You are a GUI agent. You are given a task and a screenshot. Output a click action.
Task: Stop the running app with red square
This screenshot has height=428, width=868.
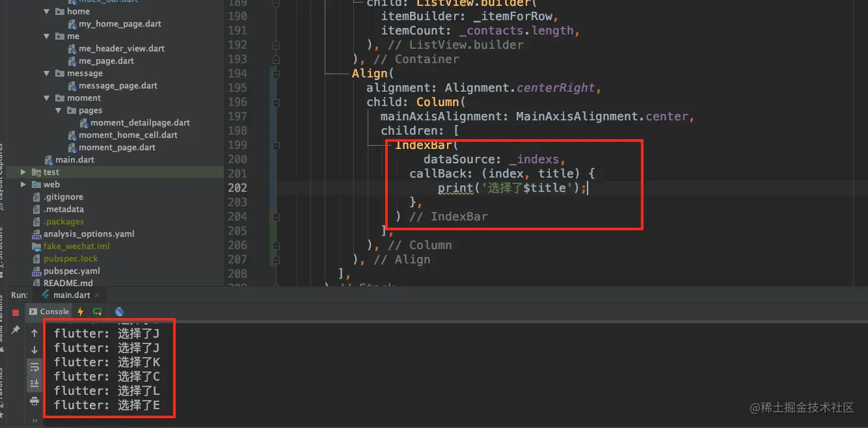click(x=16, y=313)
